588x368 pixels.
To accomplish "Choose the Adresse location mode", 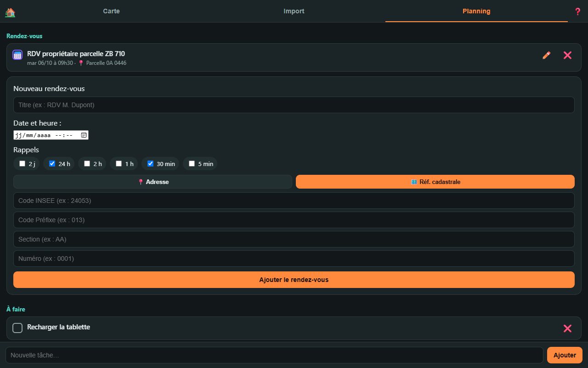I will 153,182.
